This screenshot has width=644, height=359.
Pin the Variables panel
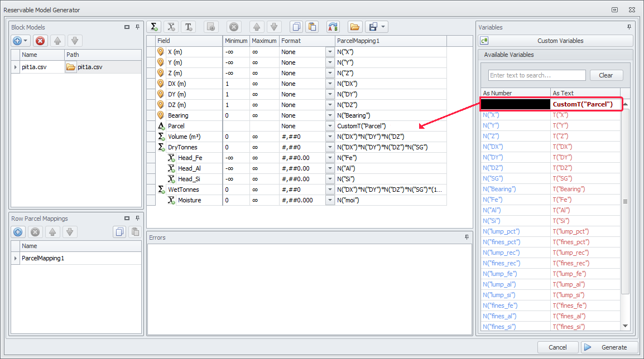point(629,27)
